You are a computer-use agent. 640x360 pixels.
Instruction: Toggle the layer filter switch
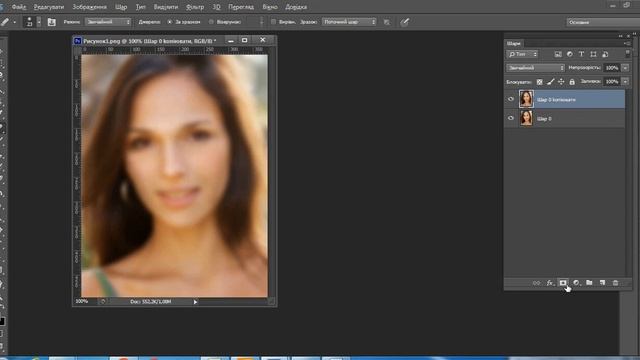(x=627, y=54)
